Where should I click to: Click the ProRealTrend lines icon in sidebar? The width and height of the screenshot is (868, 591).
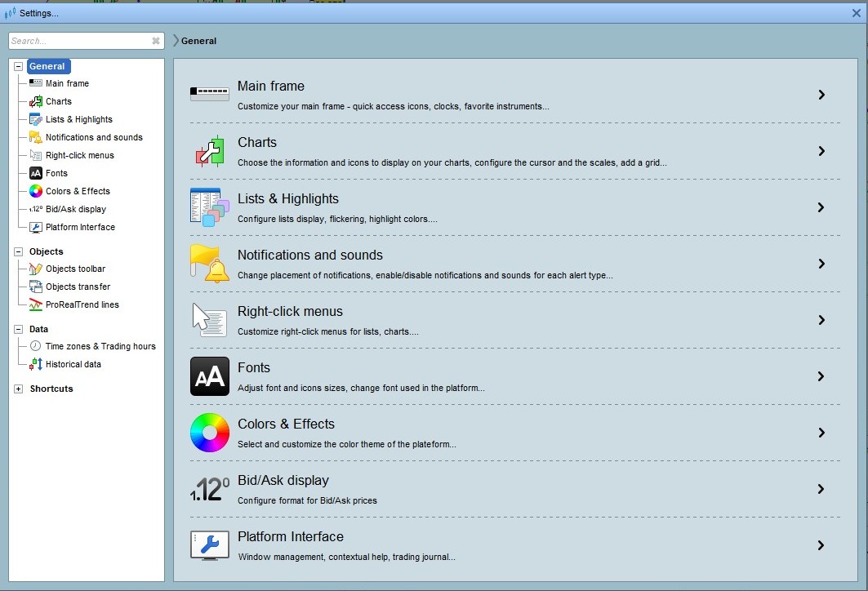pyautogui.click(x=35, y=304)
